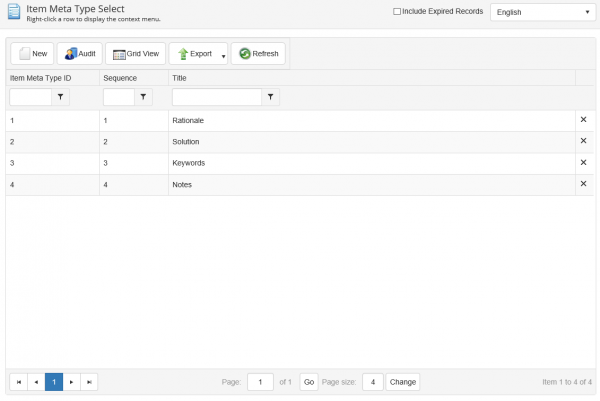Image resolution: width=600 pixels, height=401 pixels.
Task: Open the English language dropdown
Action: (x=543, y=12)
